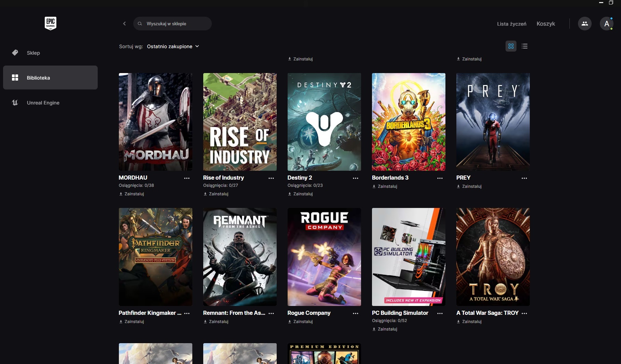Open Rogue Company three-dot menu
Screen dimensions: 621x364
click(356, 313)
